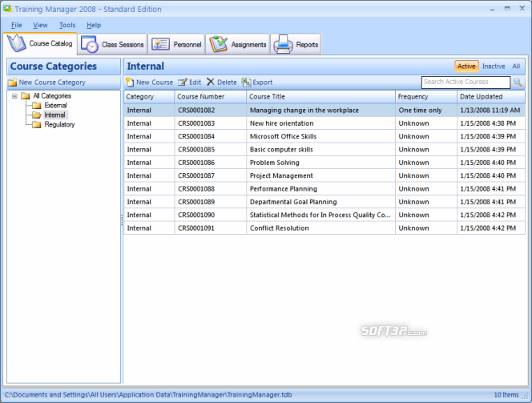Click the search magnifier icon
Image resolution: width=532 pixels, height=403 pixels.
tap(518, 82)
